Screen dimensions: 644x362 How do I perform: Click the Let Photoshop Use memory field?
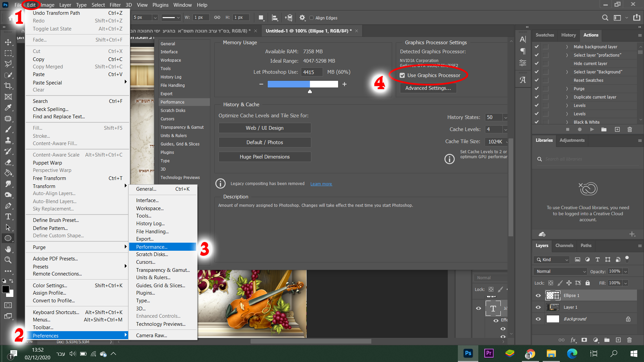[312, 72]
